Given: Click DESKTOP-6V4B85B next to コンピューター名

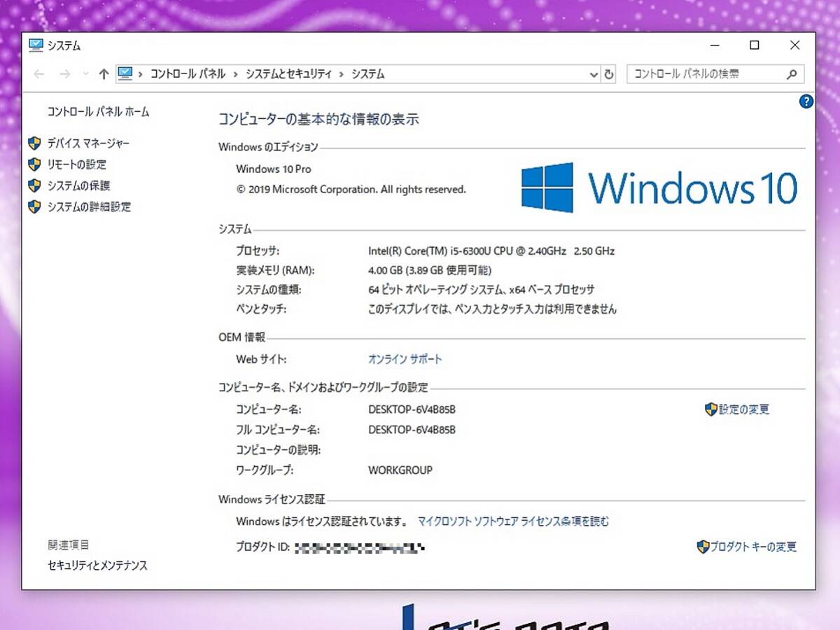Looking at the screenshot, I should (412, 409).
